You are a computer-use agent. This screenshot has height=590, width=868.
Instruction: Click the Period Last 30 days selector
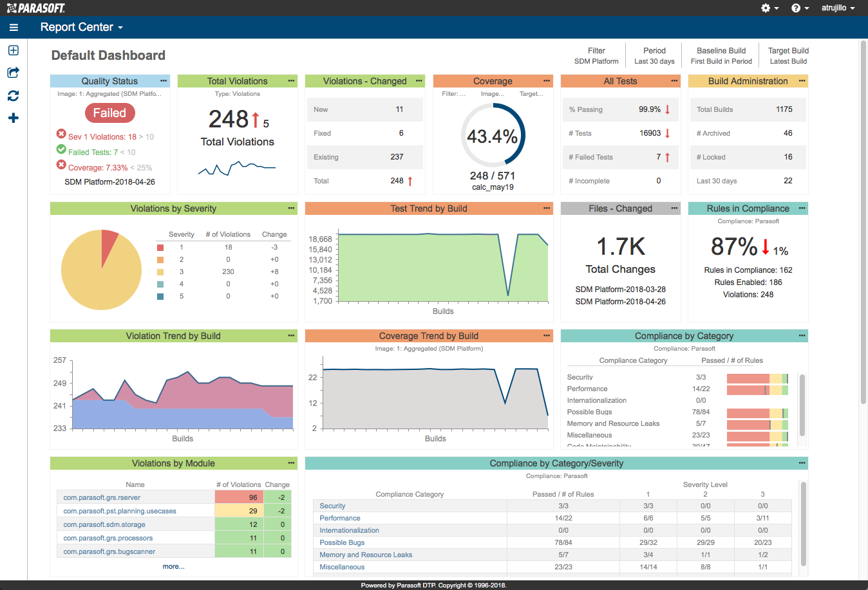(x=654, y=56)
